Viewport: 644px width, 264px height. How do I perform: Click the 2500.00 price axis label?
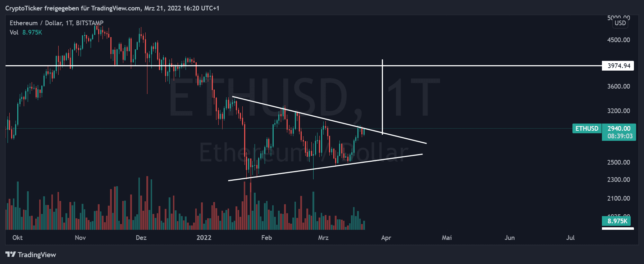coord(618,162)
